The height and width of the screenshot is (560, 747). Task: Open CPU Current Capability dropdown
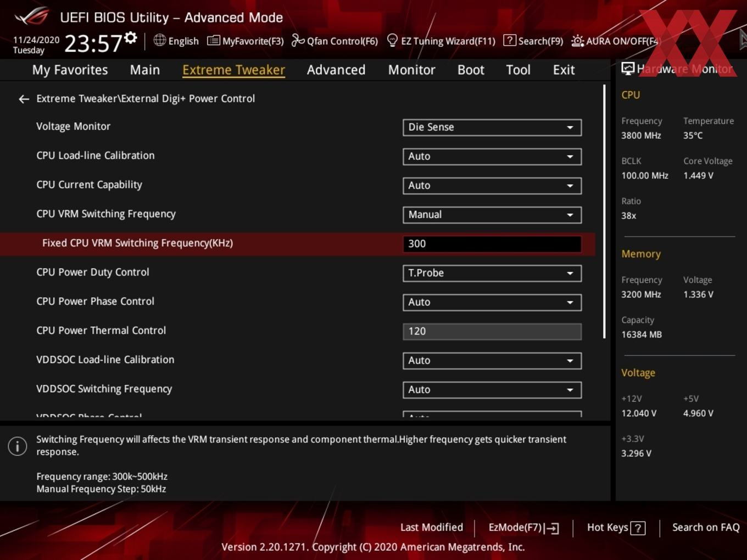coord(492,186)
